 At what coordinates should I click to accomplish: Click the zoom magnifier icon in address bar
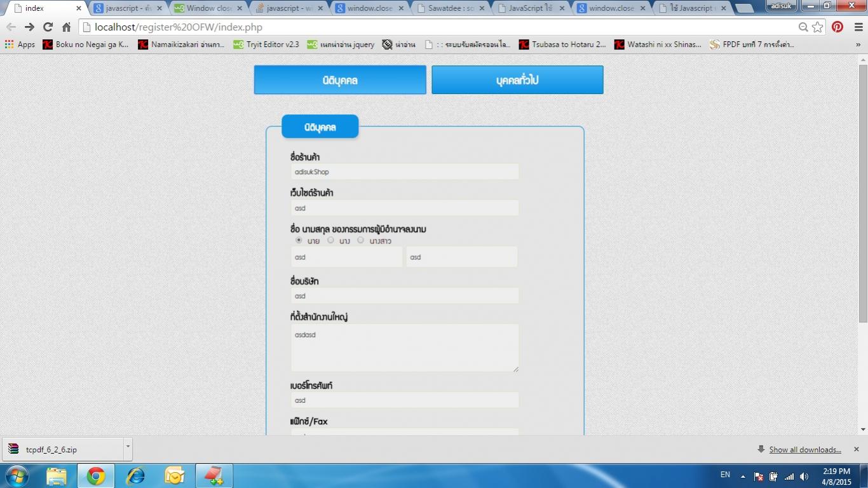[803, 27]
